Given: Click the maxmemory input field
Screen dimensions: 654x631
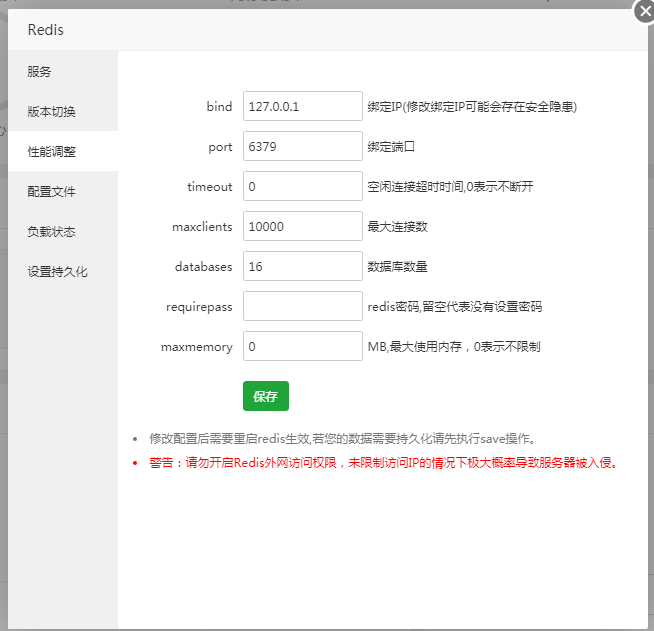Looking at the screenshot, I should click(x=302, y=346).
